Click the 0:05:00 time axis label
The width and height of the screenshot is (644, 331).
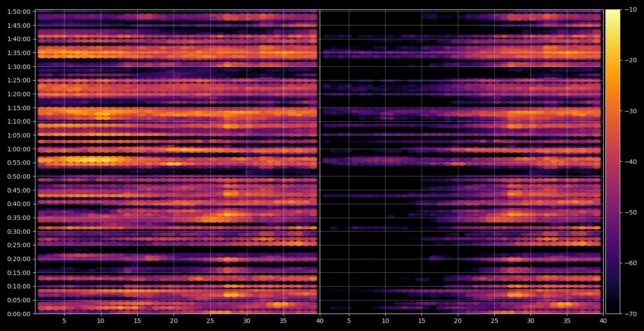[19, 300]
